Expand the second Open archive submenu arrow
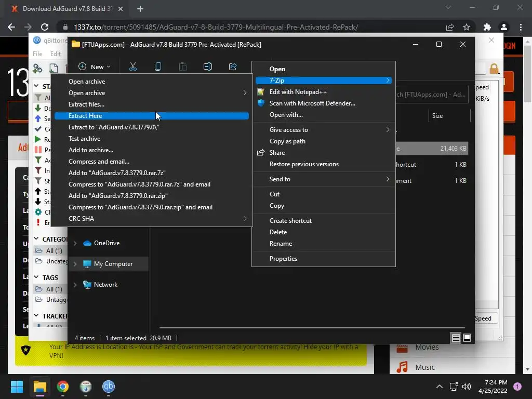Screen dimensions: 532x399 tap(245, 92)
